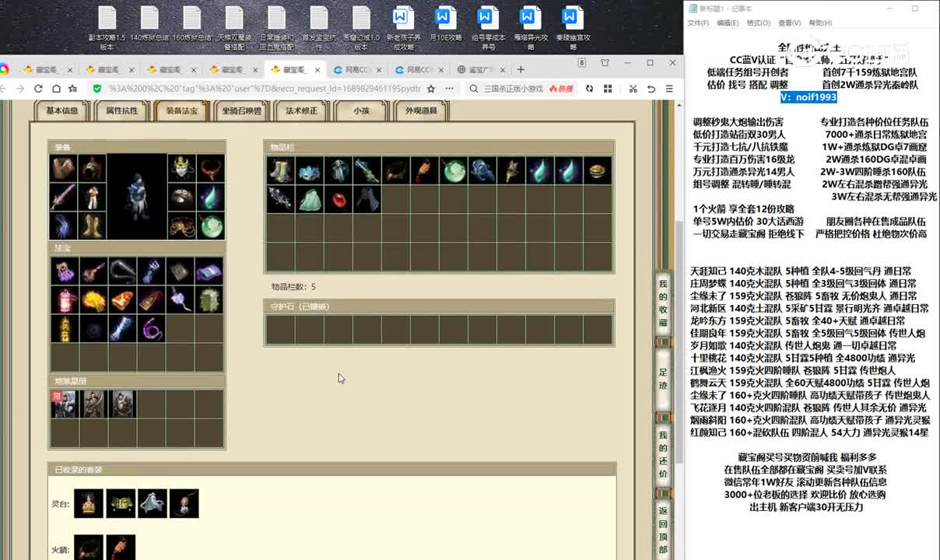
Task: Open the 坐骑召唤兽 tab
Action: pyautogui.click(x=241, y=111)
